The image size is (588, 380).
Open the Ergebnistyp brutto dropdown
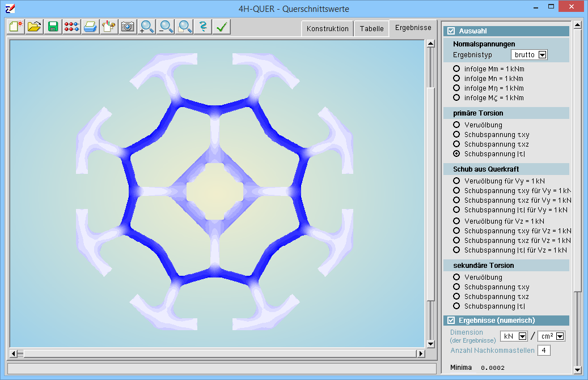pyautogui.click(x=542, y=55)
